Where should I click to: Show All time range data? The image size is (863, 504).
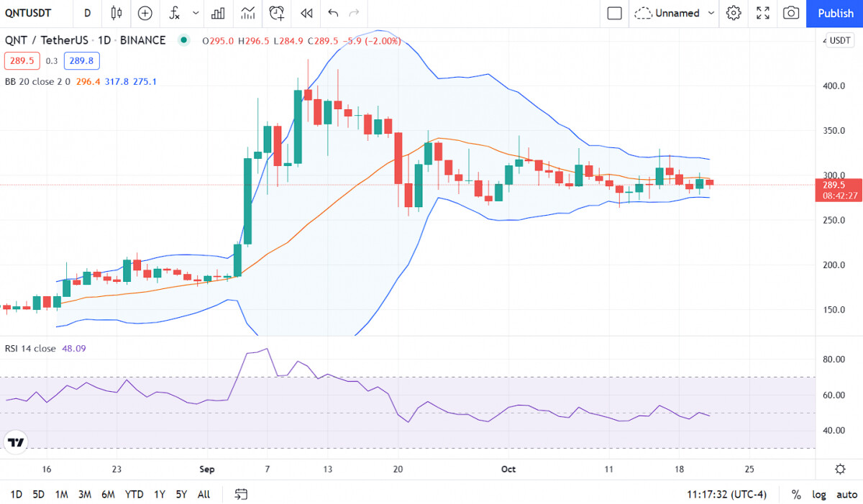[204, 495]
